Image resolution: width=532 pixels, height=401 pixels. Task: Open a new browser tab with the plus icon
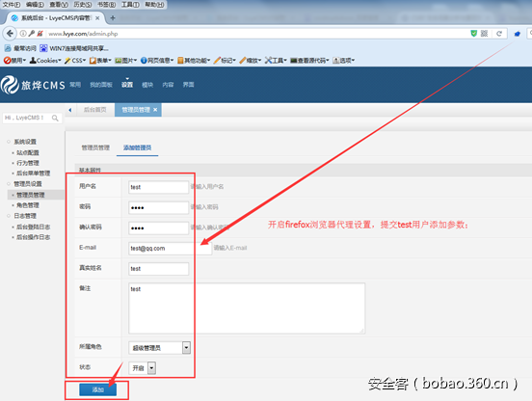(113, 18)
